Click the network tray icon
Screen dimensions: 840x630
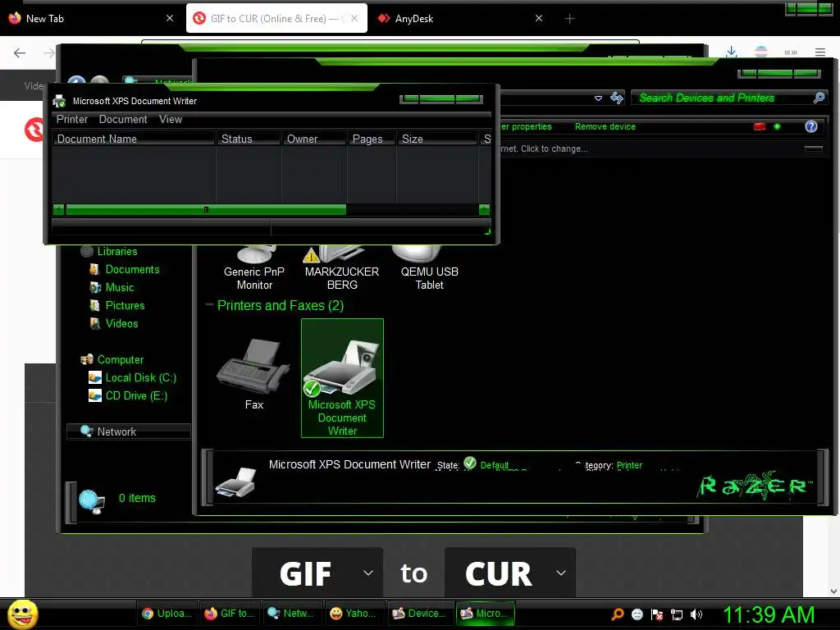[x=677, y=614]
